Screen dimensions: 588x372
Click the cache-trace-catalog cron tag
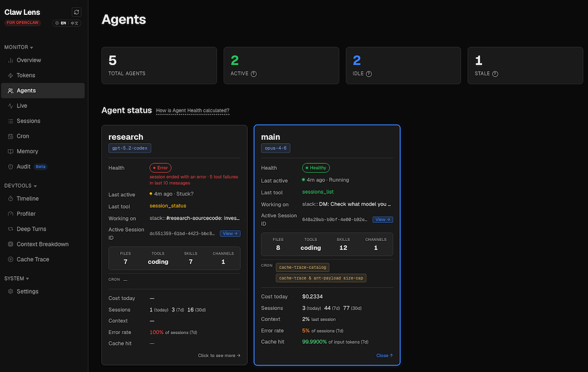tap(303, 267)
